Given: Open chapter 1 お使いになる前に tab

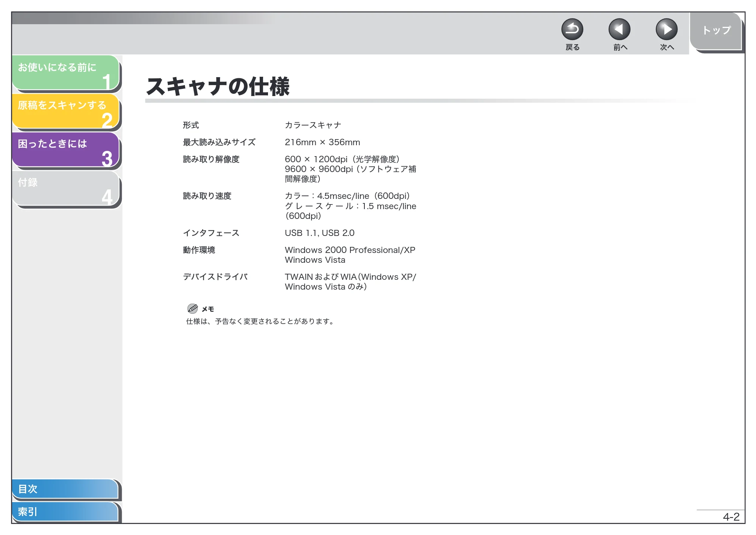Looking at the screenshot, I should (66, 73).
